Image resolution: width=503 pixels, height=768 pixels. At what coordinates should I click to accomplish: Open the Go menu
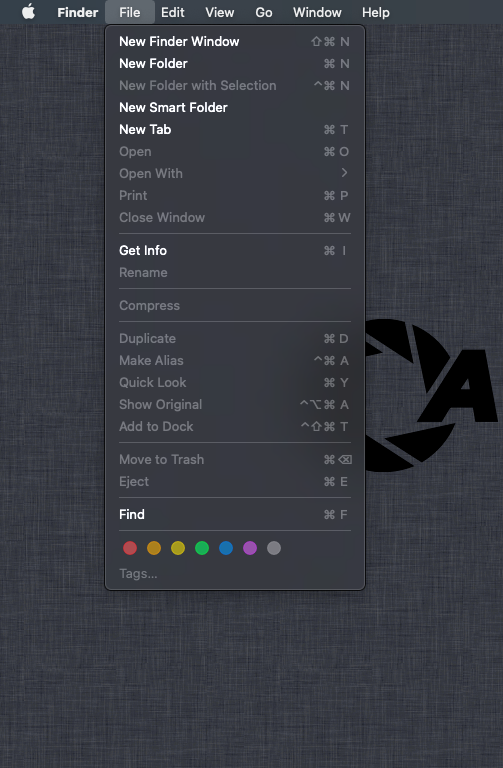tap(263, 12)
